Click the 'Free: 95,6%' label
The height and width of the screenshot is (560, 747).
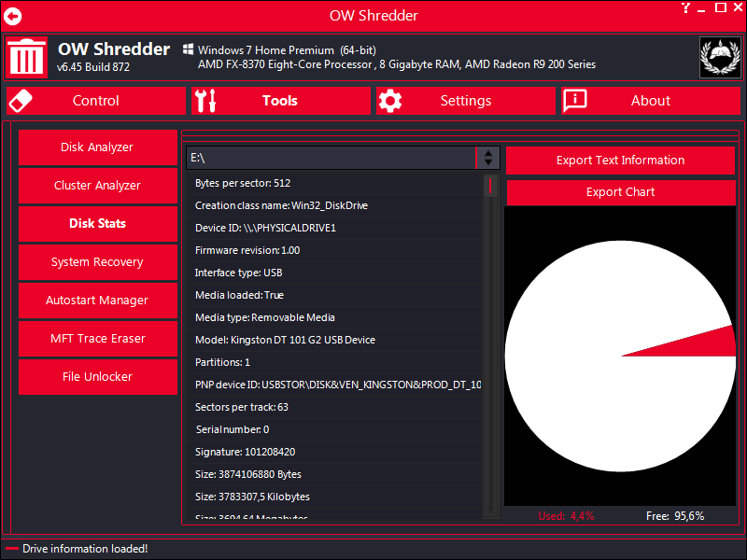675,516
